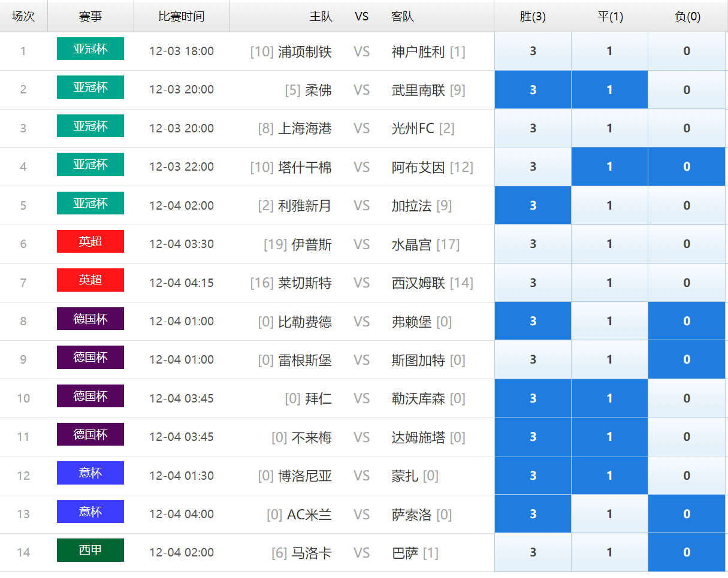Viewport: 728px width, 578px height.
Task: Select draw (1) in 马洛卡 row
Action: click(609, 552)
